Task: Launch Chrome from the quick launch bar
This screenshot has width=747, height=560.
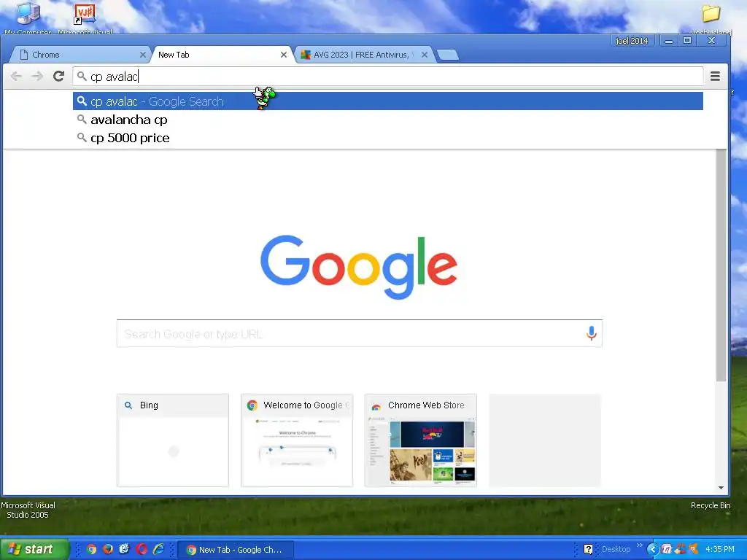Action: (91, 549)
